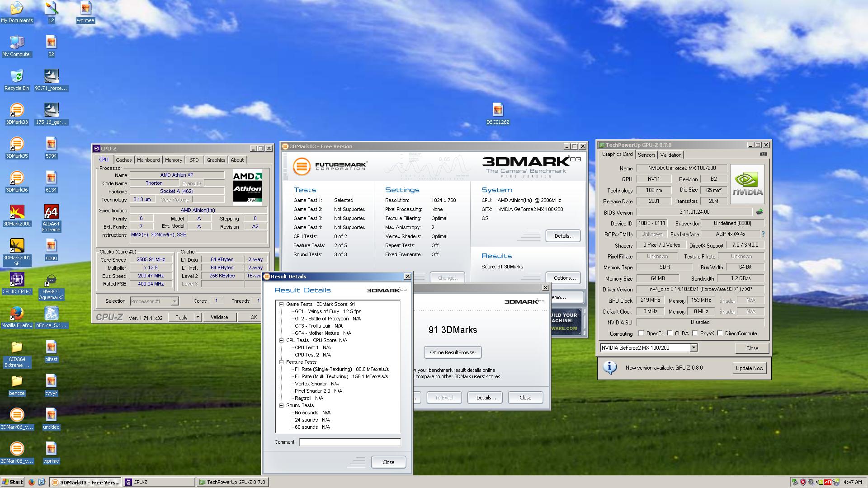Switch to the Caches tab in CPU-Z
The width and height of the screenshot is (868, 488).
pos(123,160)
